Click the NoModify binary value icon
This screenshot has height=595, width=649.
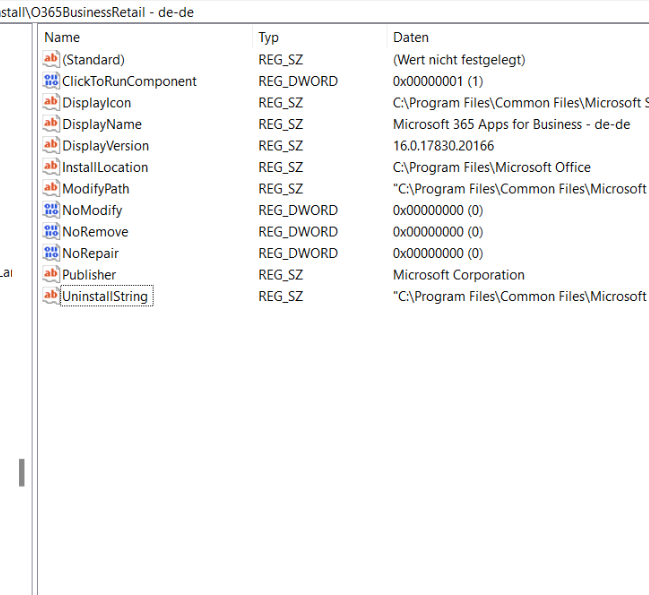(51, 210)
